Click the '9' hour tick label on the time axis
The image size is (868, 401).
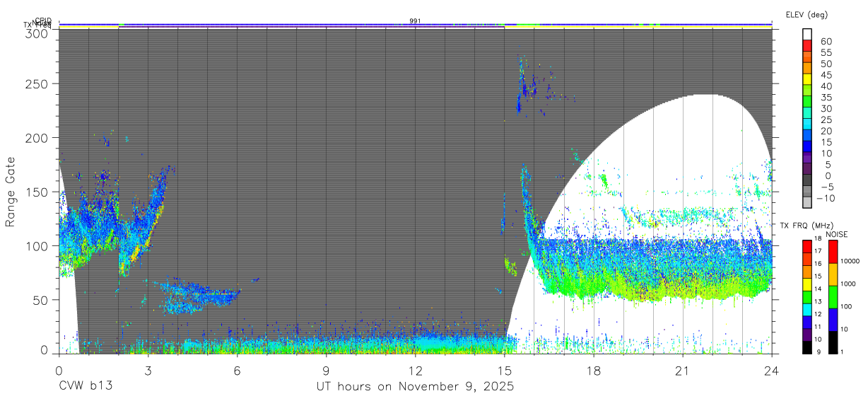[326, 370]
